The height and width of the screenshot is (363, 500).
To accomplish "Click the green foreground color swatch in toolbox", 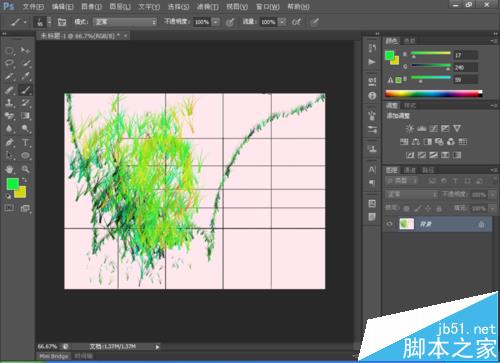I will coord(12,184).
